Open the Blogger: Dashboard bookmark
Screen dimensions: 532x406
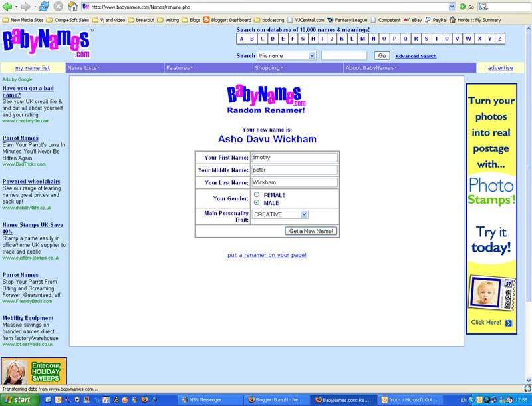tap(227, 20)
